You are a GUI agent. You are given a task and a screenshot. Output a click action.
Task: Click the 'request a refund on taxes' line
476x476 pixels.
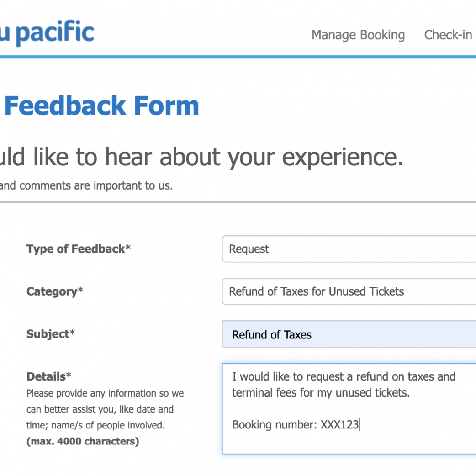tap(344, 377)
